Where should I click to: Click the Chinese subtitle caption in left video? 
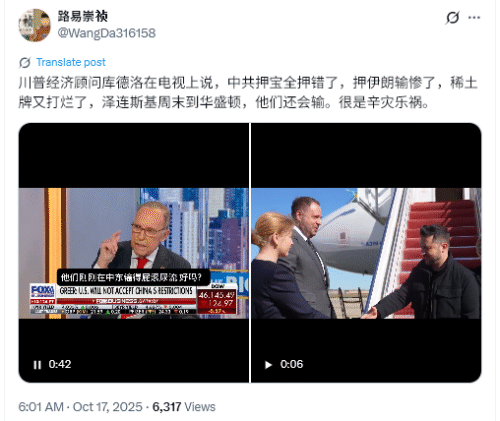click(133, 277)
